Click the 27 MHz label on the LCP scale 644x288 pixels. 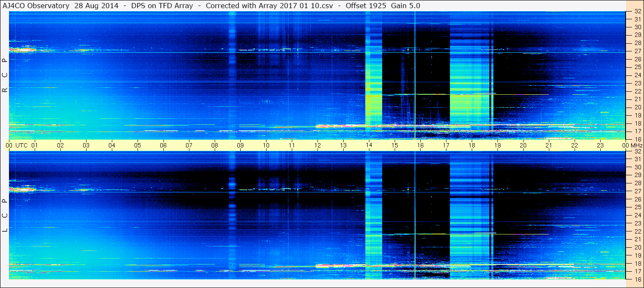[x=638, y=191]
